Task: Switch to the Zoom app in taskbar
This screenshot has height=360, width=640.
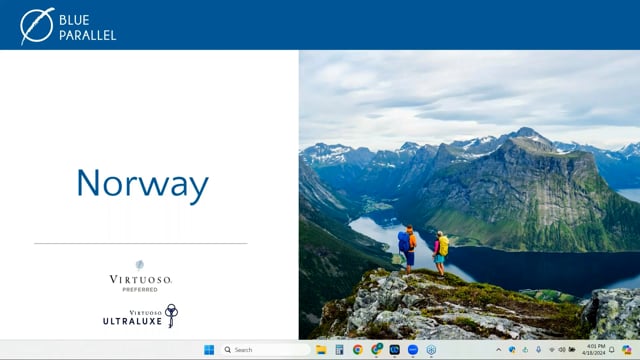Action: tap(413, 350)
